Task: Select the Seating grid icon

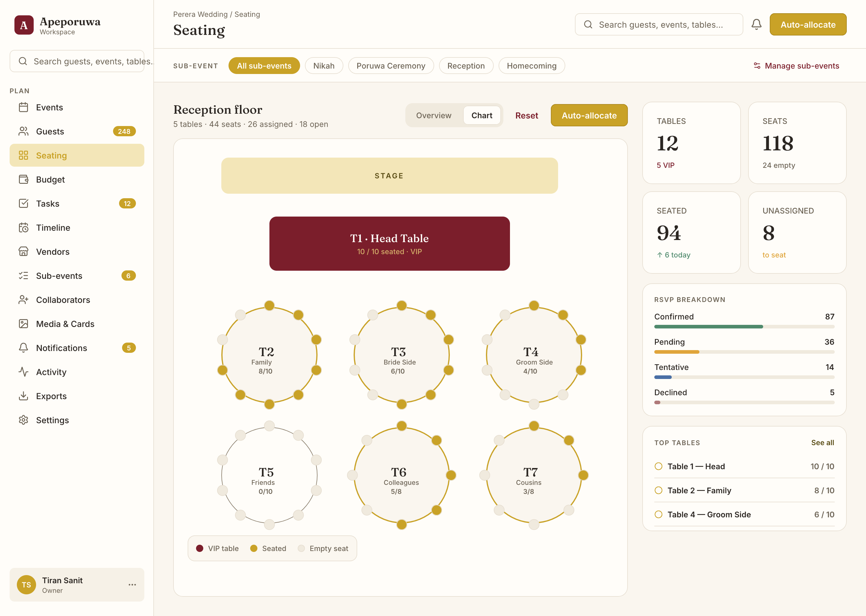Action: (23, 155)
